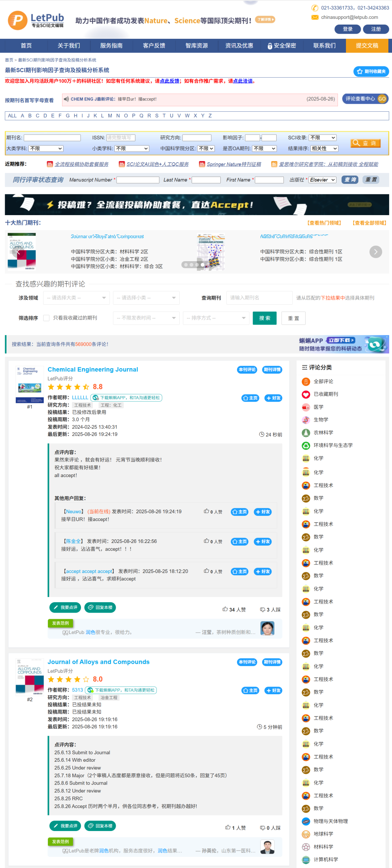Open 服务指南 in the navigation bar
392x868 pixels.
click(111, 46)
